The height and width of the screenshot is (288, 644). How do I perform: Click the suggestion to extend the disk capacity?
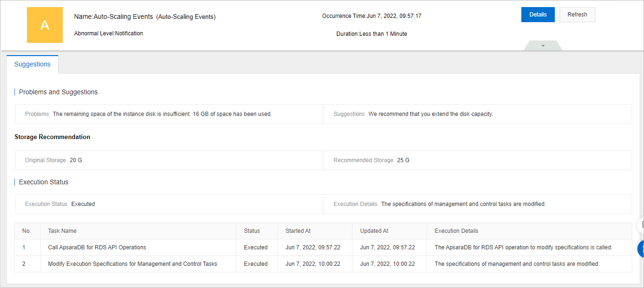coord(431,114)
